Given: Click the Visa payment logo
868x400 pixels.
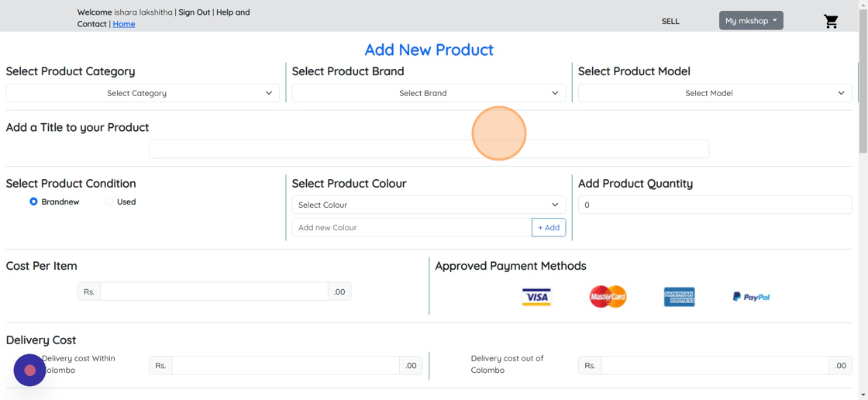Looking at the screenshot, I should (x=536, y=297).
